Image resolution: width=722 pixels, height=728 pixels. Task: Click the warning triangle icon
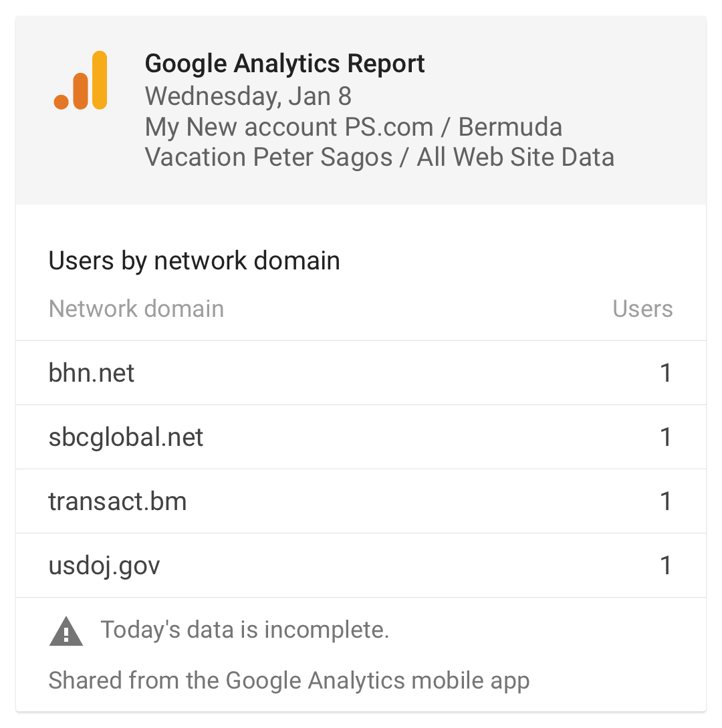click(66, 631)
